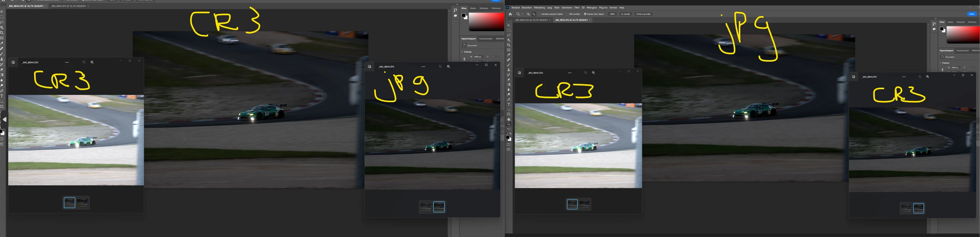
Task: Select the Move tool in right Photoshop toolbar
Action: click(x=509, y=25)
